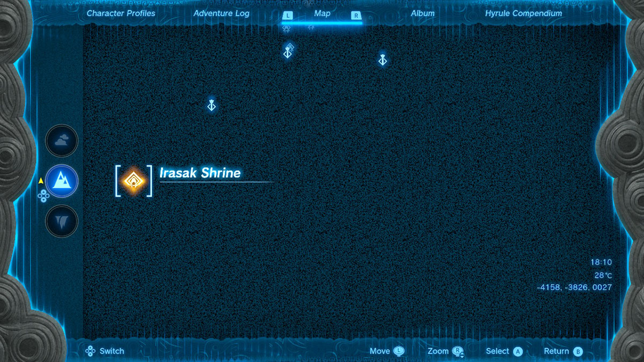Click the D-pad icon beside the layer selector
Image resolution: width=644 pixels, height=362 pixels.
point(43,196)
